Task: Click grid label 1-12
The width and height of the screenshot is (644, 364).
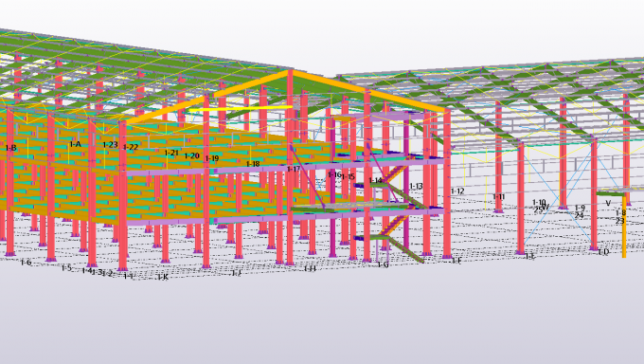Action: tap(457, 191)
